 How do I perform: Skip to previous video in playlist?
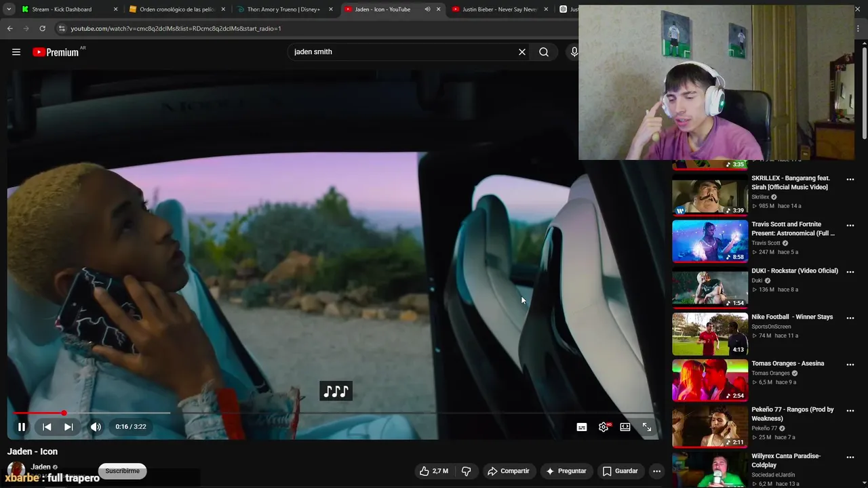47,427
